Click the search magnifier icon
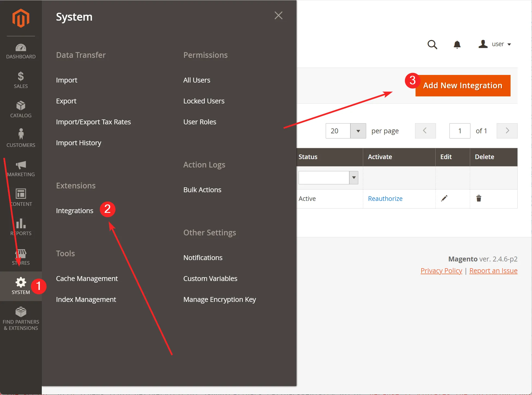Image resolution: width=532 pixels, height=395 pixels. tap(432, 45)
